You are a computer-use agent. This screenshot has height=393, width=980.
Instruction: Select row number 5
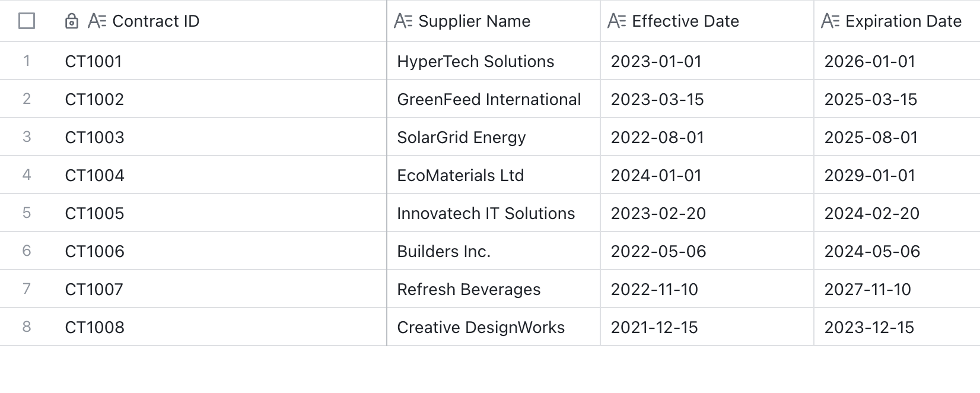27,213
